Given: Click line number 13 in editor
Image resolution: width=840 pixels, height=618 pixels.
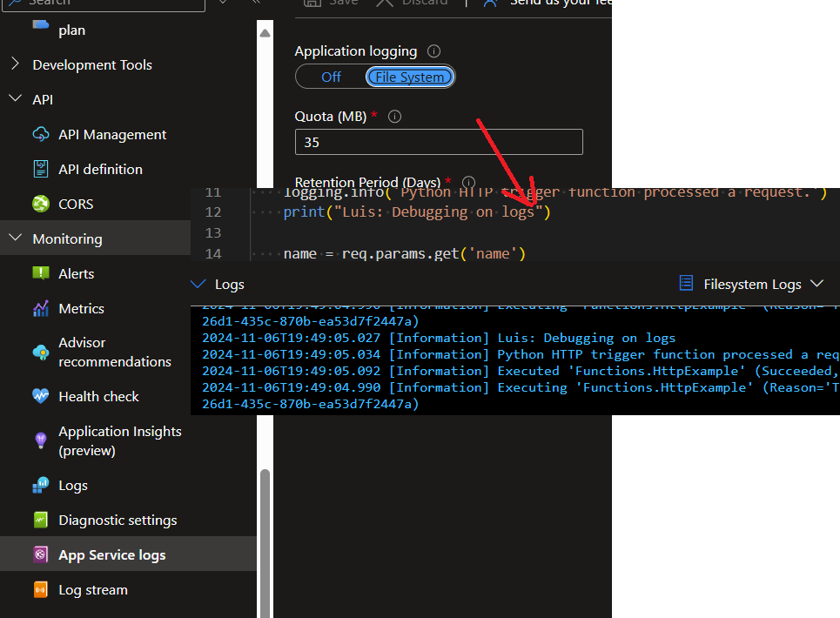Looking at the screenshot, I should [212, 233].
